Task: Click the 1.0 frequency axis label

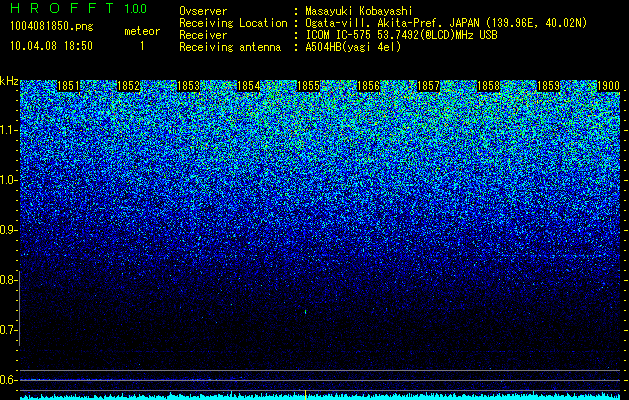Action: pos(9,180)
